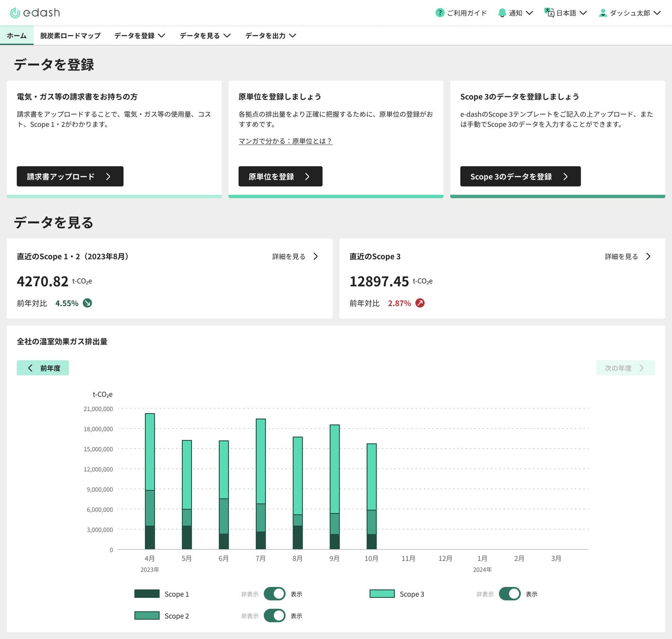This screenshot has height=639, width=672.
Task: Click the red increase arrow icon beside 2.87%
Action: pos(420,303)
